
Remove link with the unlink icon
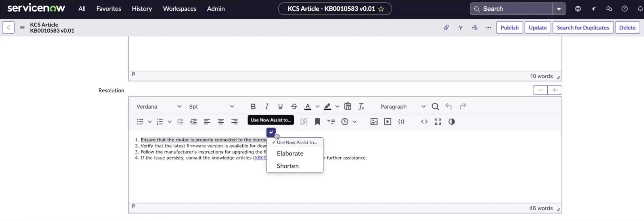click(x=304, y=122)
